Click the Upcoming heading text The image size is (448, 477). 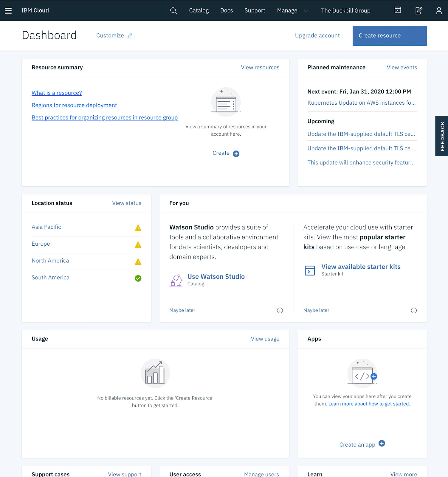pyautogui.click(x=321, y=121)
